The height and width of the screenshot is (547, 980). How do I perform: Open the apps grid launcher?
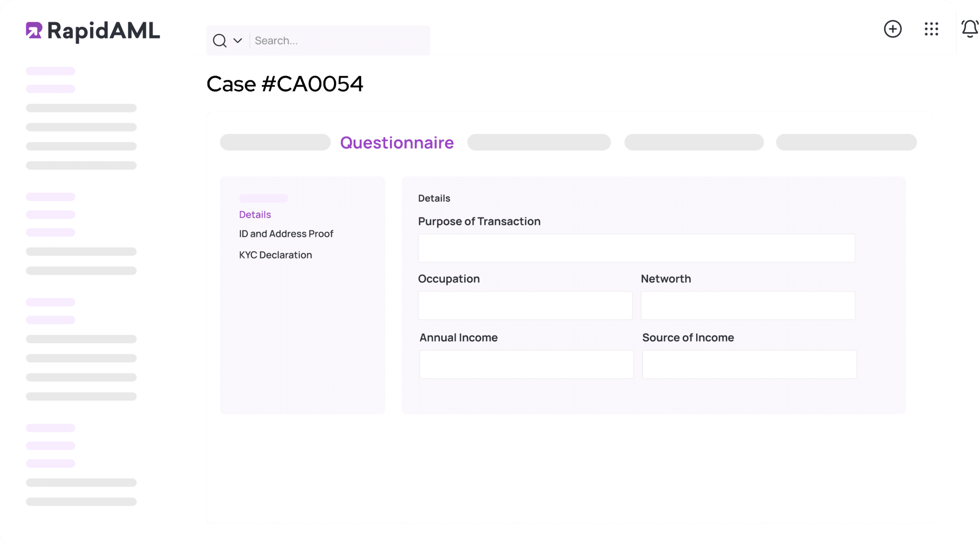pos(931,29)
